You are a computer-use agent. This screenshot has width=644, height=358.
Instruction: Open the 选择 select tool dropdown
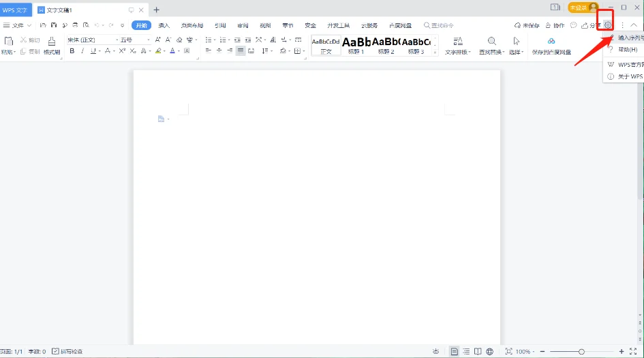tap(517, 46)
